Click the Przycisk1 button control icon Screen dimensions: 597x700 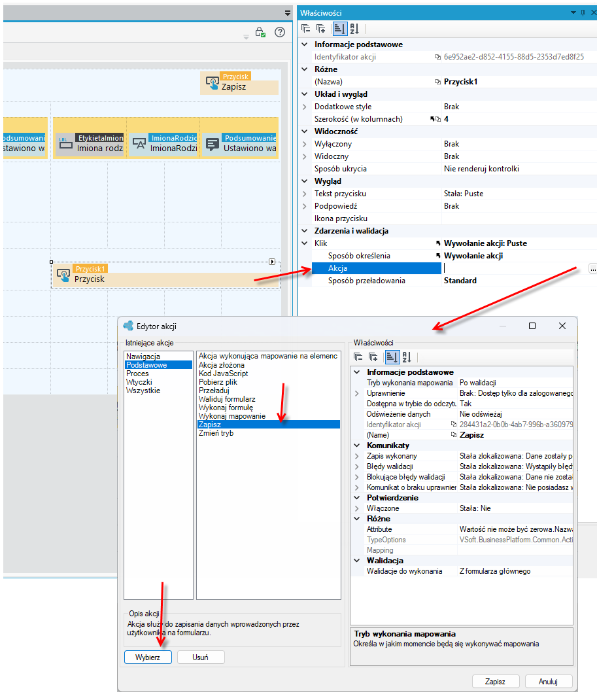[63, 275]
